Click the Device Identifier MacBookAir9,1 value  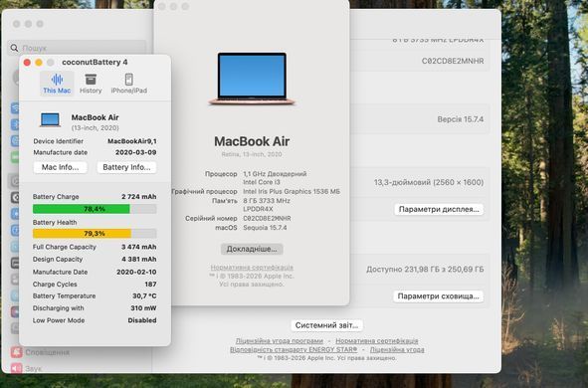tap(132, 141)
